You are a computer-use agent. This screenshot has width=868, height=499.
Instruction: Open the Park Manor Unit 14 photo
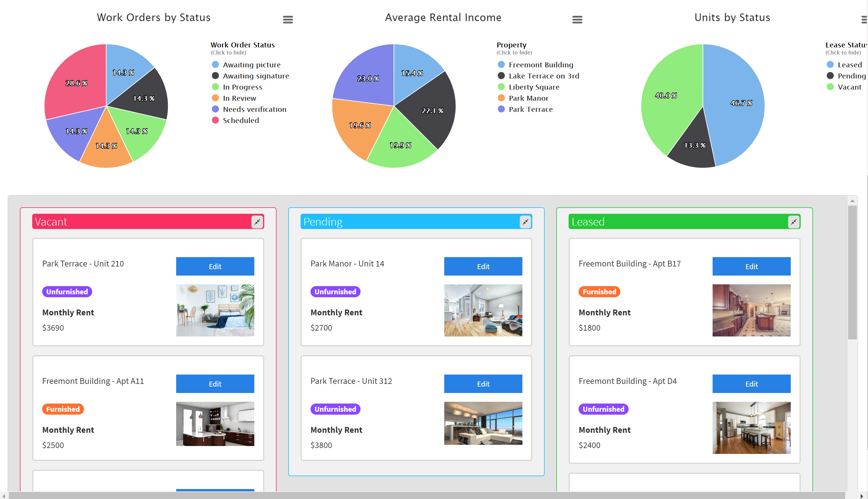click(x=483, y=310)
